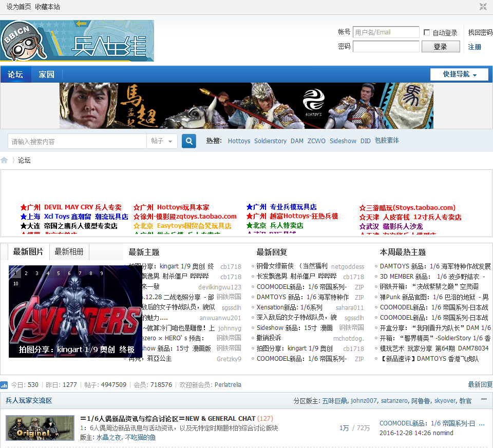
Task: Click hot search term DID
Action: (365, 141)
